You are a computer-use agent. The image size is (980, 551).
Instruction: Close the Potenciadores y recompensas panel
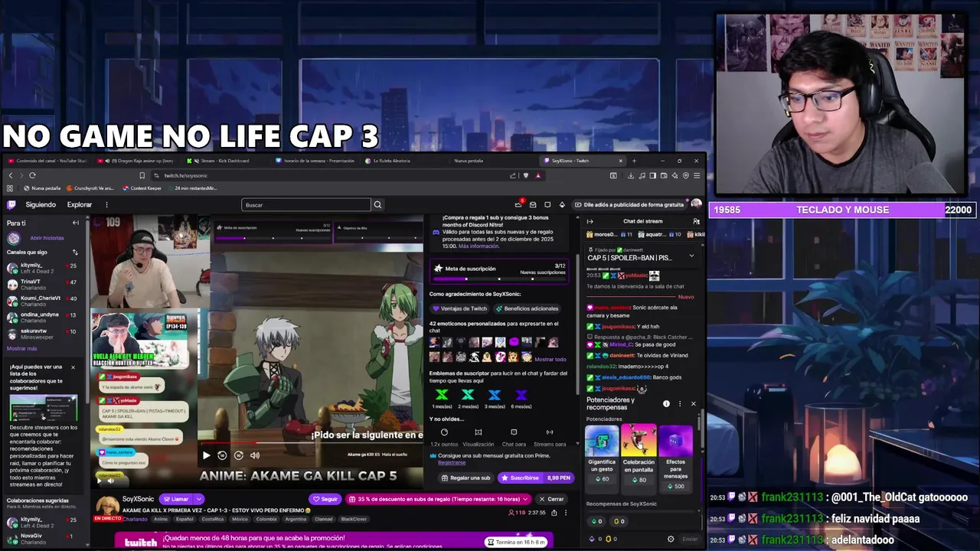tap(694, 403)
